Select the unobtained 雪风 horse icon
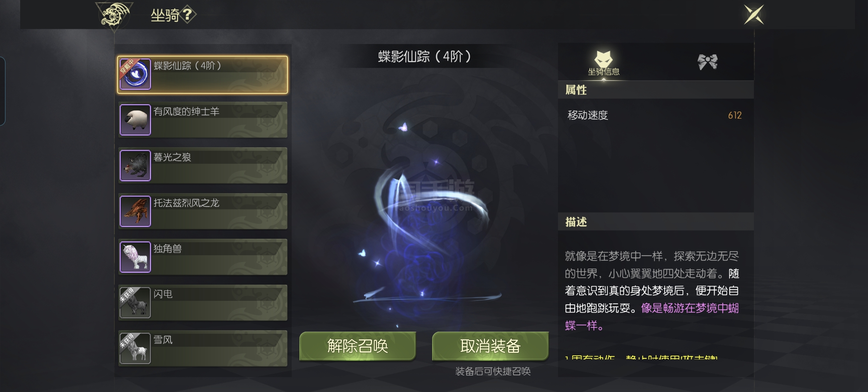The height and width of the screenshot is (392, 868). point(135,348)
